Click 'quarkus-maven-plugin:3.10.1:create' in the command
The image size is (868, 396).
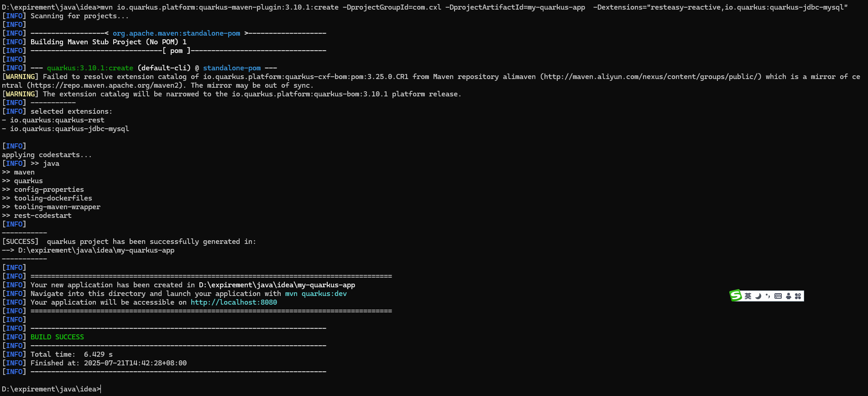[269, 7]
